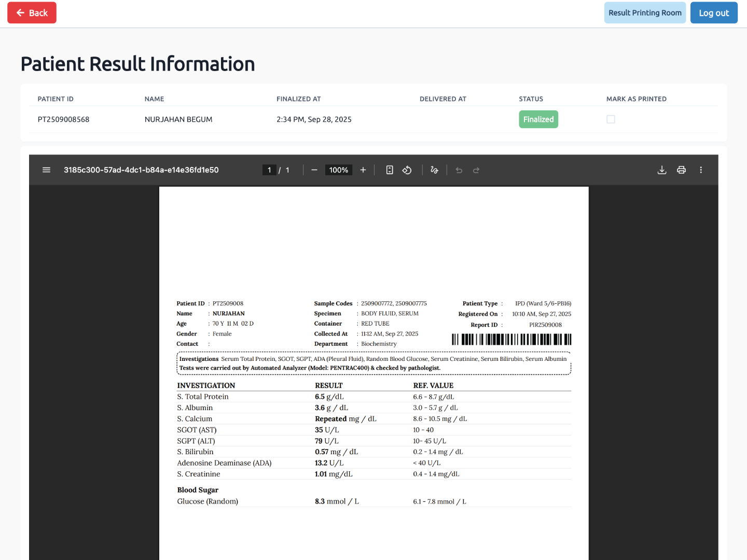Open the annotate drawing tool
Screen dimensions: 747x560
pos(434,170)
